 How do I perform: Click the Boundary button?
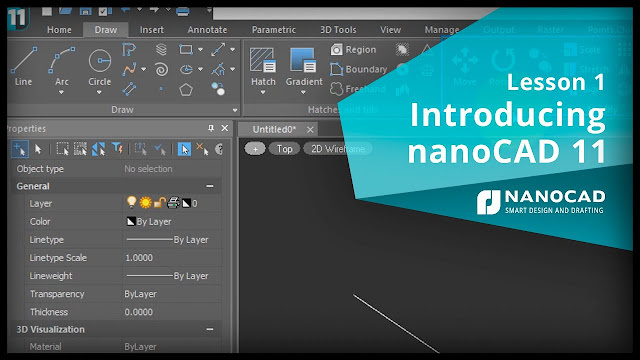pos(358,69)
